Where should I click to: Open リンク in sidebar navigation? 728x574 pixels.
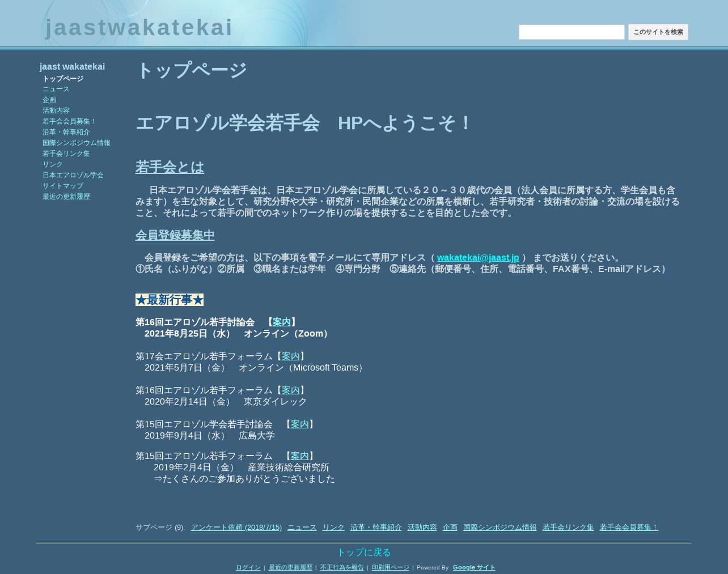[53, 164]
